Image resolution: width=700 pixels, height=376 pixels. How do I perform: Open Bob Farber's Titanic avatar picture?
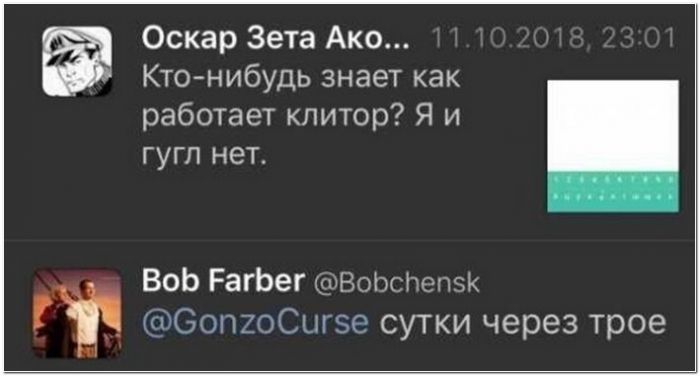point(78,313)
